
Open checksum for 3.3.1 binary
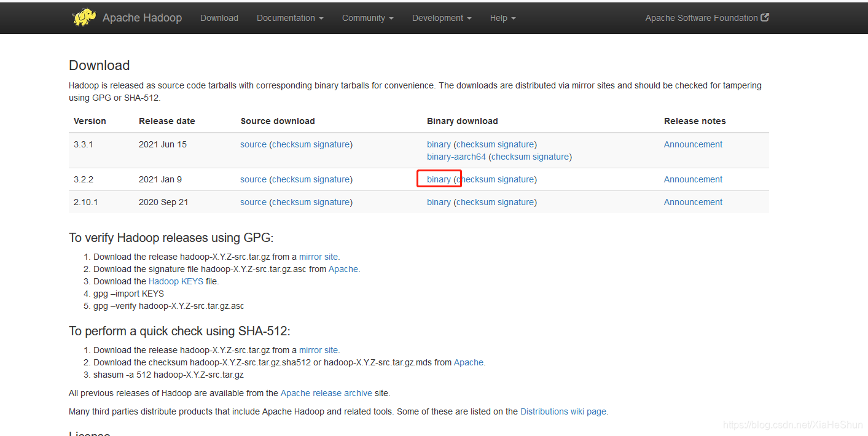475,144
